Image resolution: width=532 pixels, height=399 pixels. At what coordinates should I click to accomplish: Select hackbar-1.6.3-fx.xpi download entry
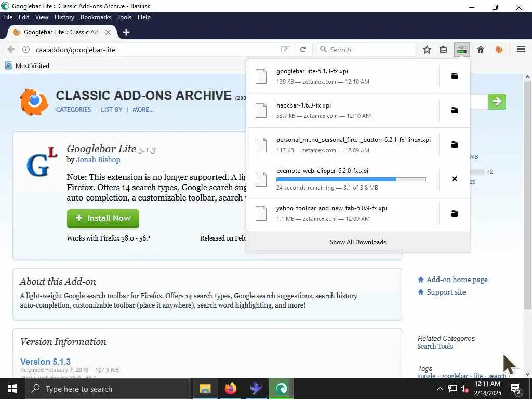click(343, 110)
